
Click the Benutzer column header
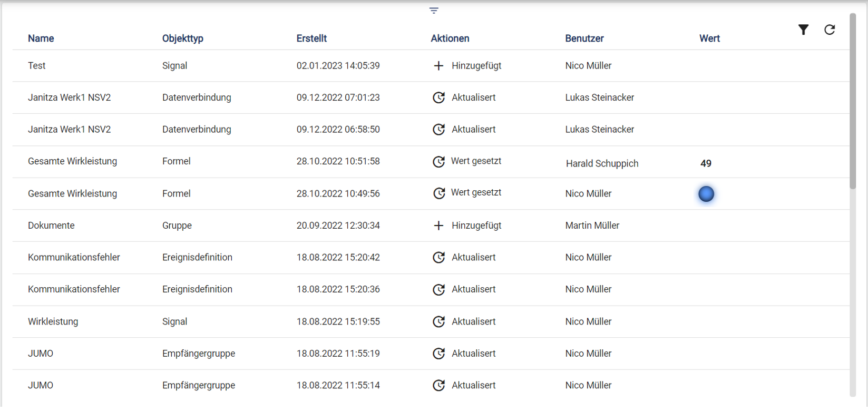(584, 38)
